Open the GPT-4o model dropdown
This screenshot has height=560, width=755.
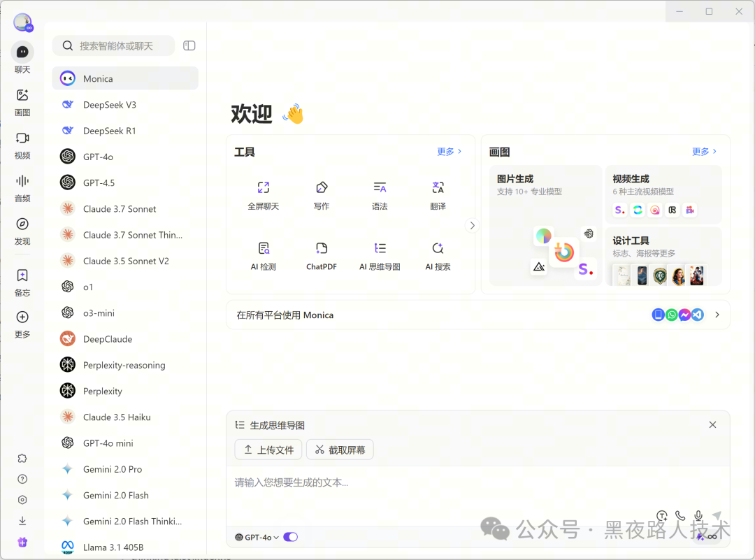(x=257, y=537)
